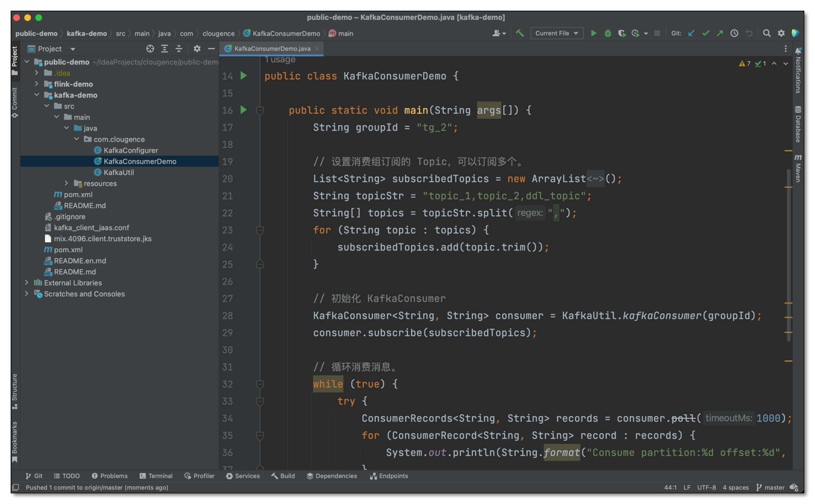Screen dimensions: 815x504
Task: Toggle the Structure tool window button
Action: [x=15, y=391]
